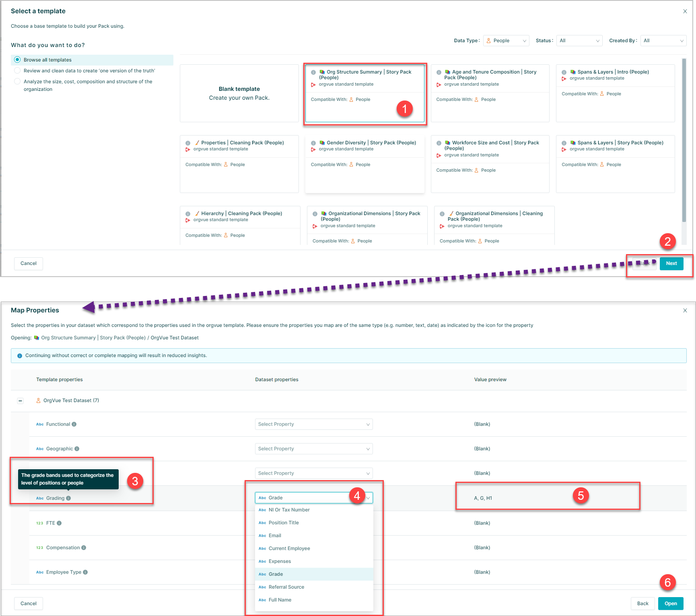Open the Data Type filter dropdown
The image size is (696, 616).
[x=506, y=40]
